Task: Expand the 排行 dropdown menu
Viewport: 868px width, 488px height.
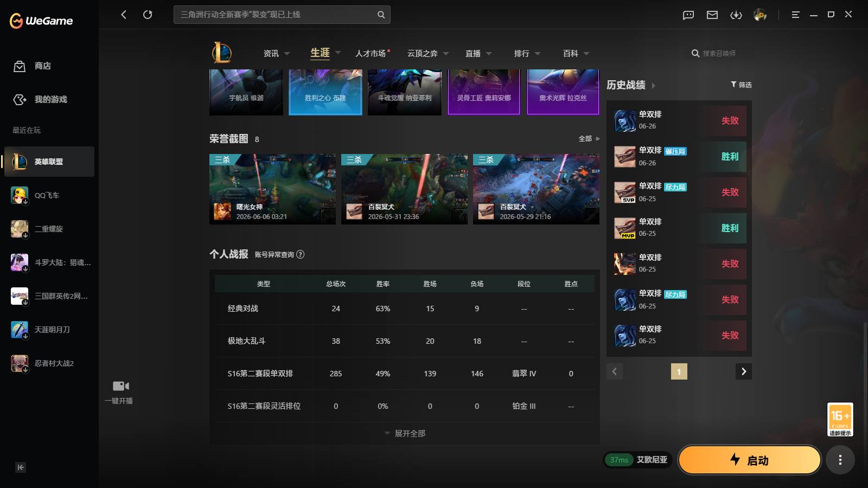Action: 538,54
